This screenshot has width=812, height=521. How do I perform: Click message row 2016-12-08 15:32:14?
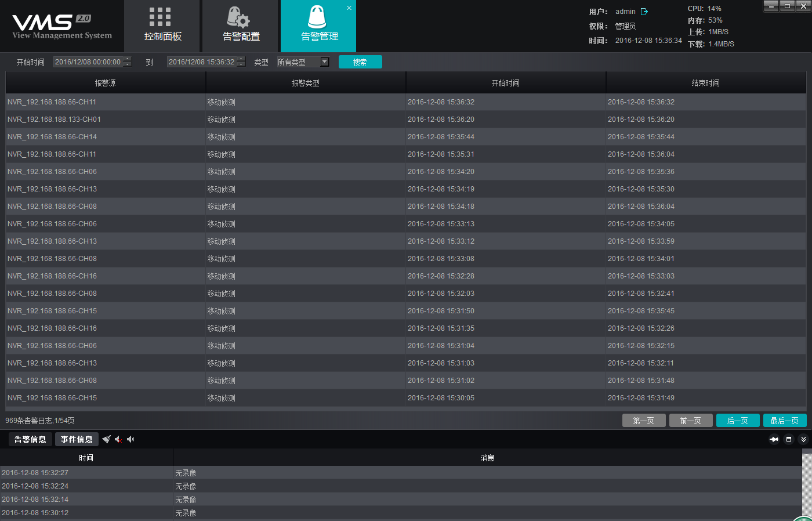[401, 500]
